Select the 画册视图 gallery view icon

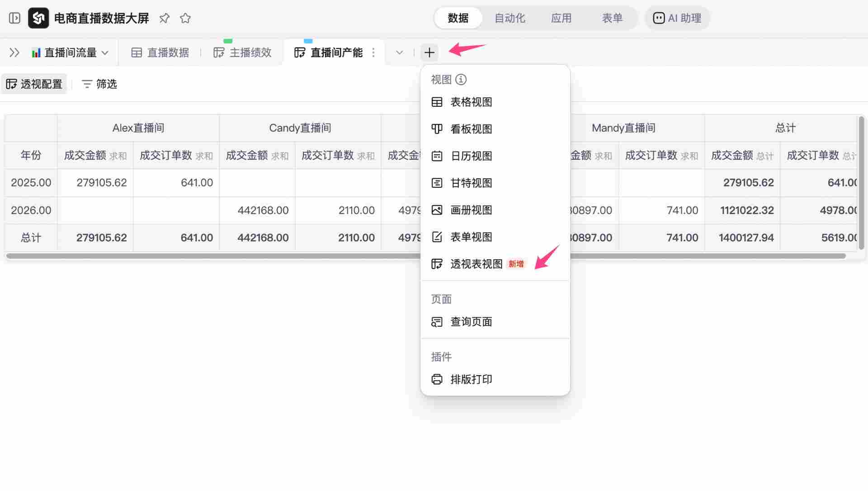[437, 210]
